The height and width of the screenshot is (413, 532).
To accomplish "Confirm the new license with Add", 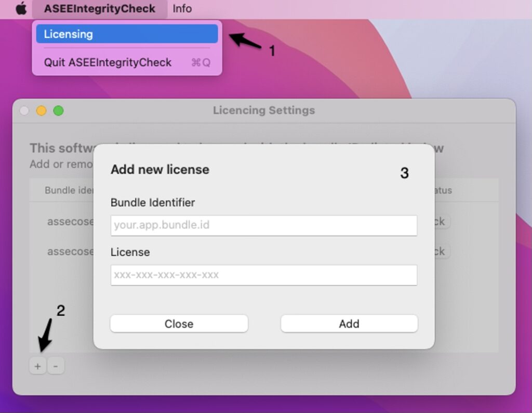I will tap(349, 324).
